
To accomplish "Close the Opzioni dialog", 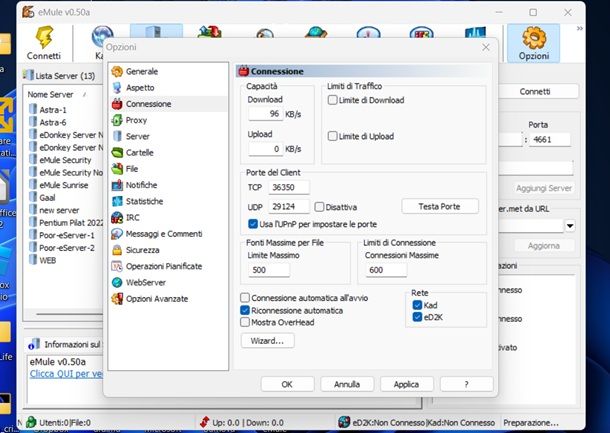I will 486,47.
